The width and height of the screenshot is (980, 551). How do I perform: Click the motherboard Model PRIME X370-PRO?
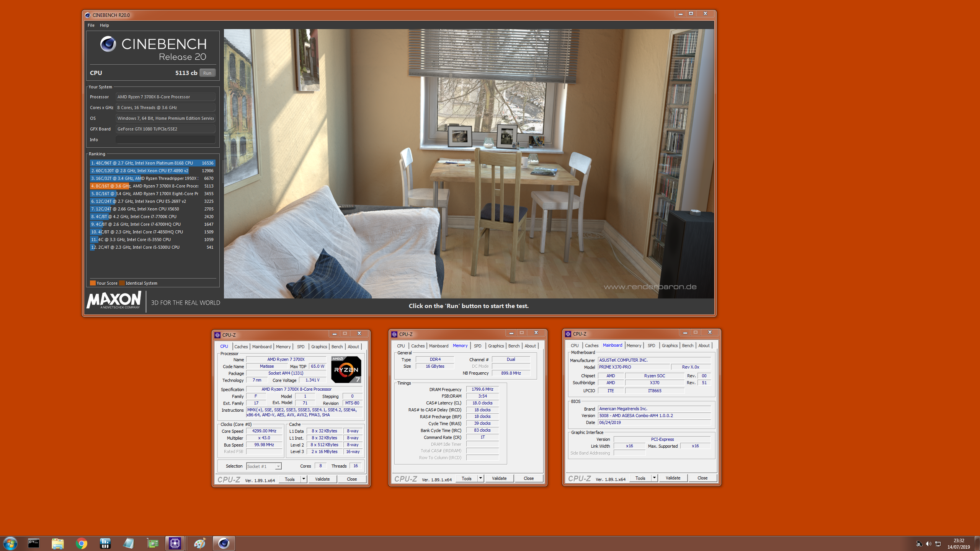click(x=634, y=367)
